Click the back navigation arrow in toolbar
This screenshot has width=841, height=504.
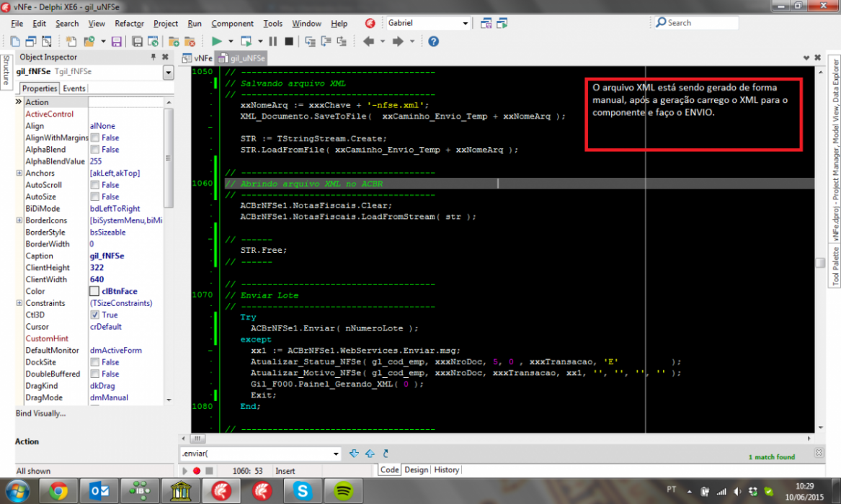pos(368,41)
